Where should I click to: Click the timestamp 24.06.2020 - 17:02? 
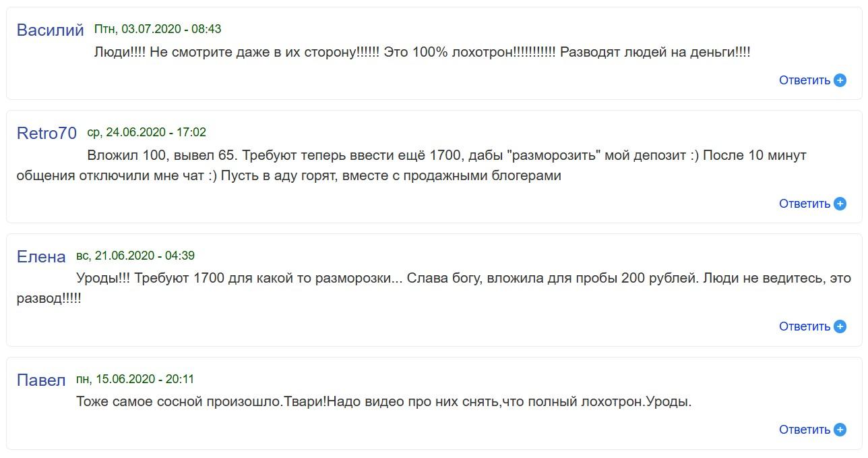(x=147, y=132)
